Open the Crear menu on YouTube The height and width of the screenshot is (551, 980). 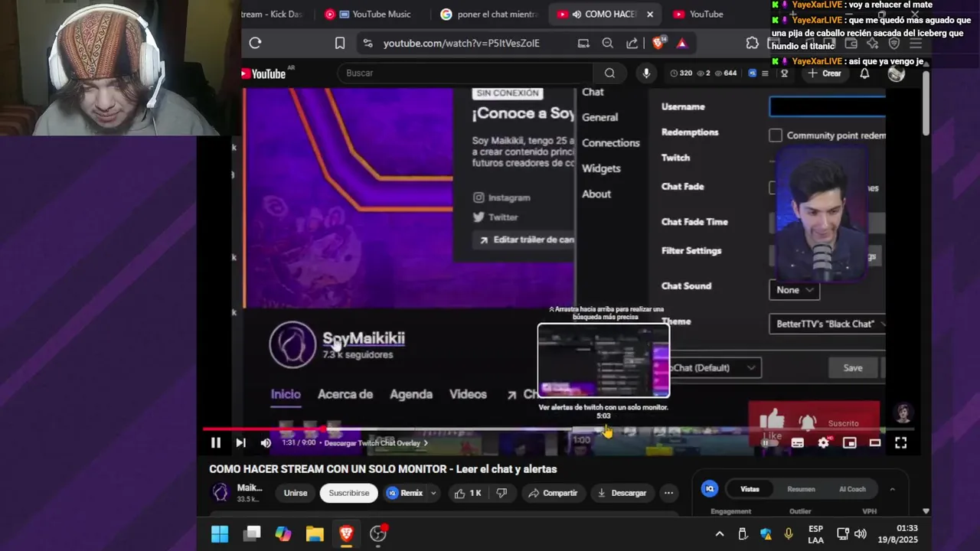(x=825, y=73)
